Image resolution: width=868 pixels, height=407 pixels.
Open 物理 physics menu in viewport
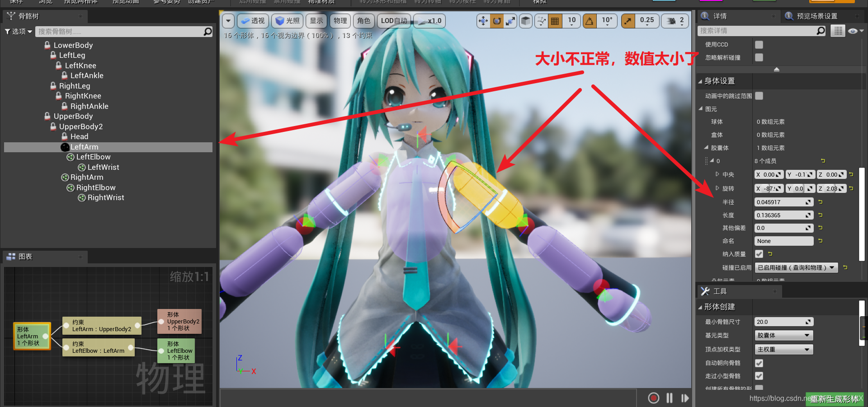coord(340,21)
